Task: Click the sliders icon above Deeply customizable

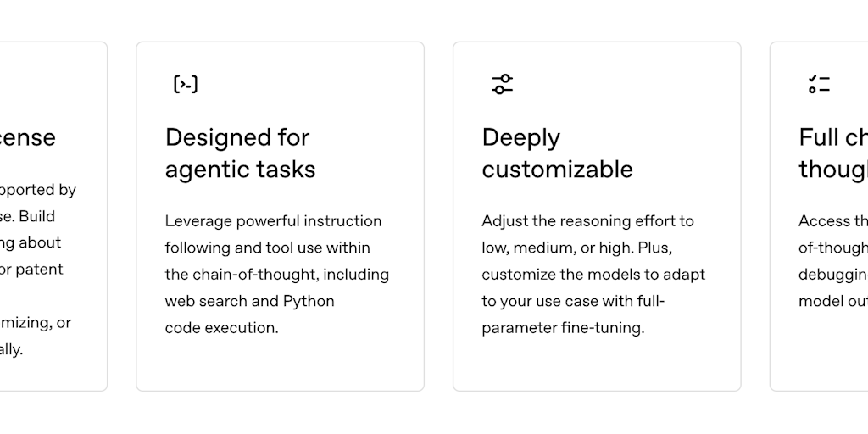Action: point(503,84)
